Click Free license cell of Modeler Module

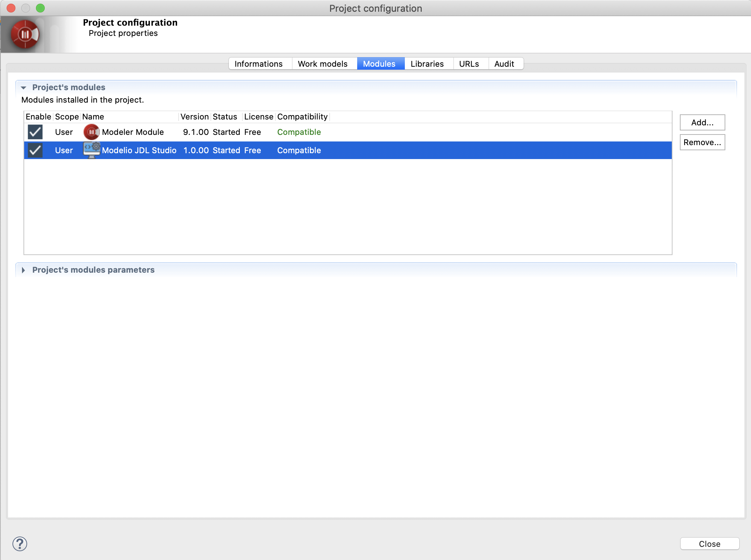pyautogui.click(x=253, y=132)
